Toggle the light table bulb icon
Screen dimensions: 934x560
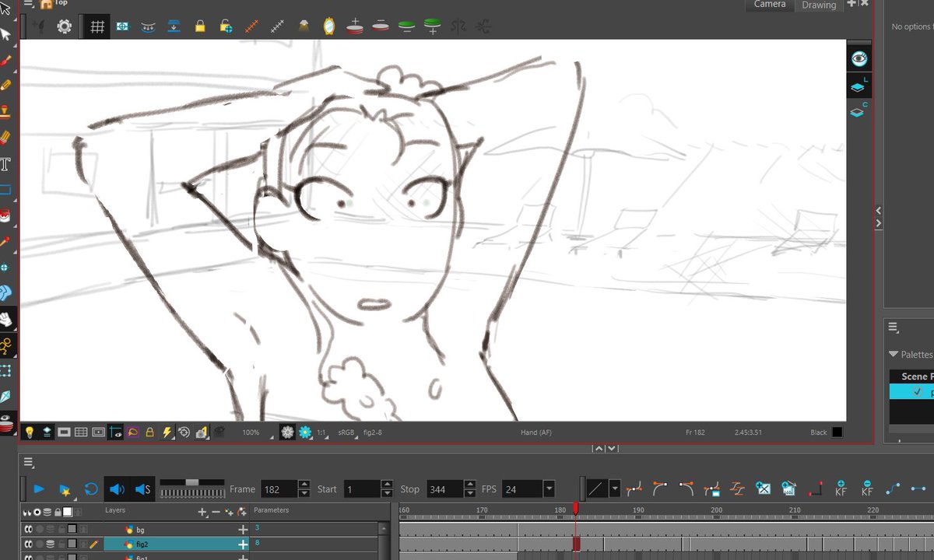click(30, 432)
